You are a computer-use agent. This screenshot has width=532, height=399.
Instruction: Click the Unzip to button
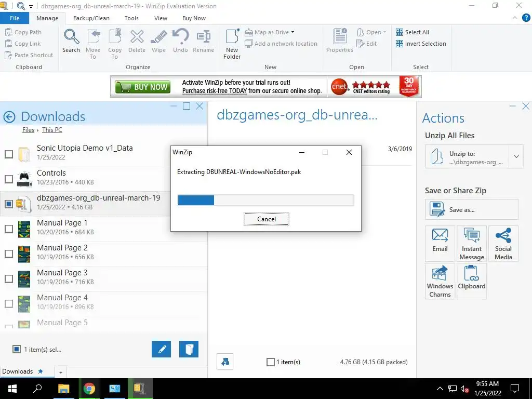tap(467, 156)
